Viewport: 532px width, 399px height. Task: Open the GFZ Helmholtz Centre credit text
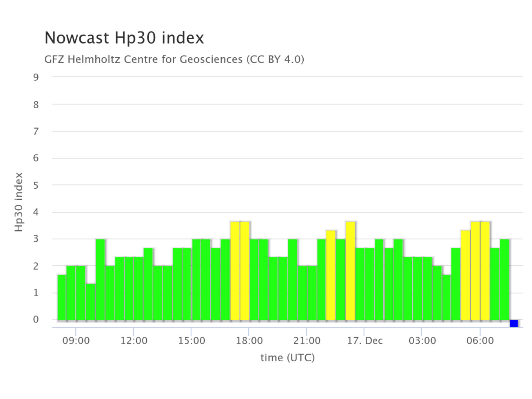pyautogui.click(x=174, y=59)
